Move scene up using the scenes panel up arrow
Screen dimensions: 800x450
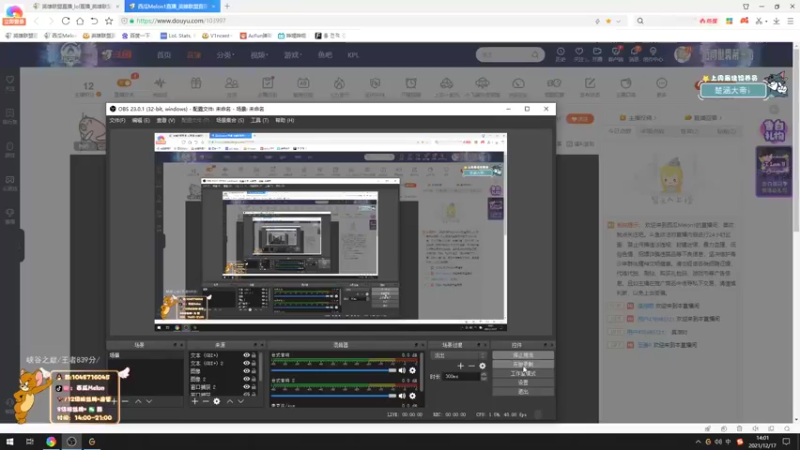point(138,402)
